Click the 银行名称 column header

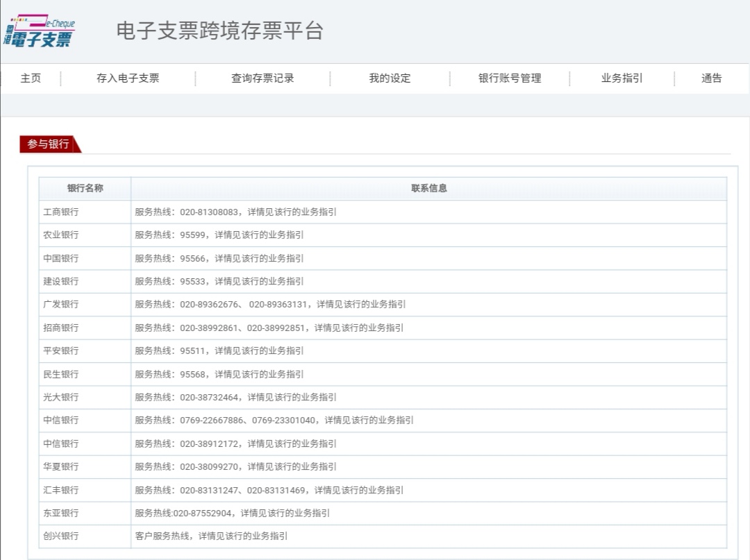(85, 188)
